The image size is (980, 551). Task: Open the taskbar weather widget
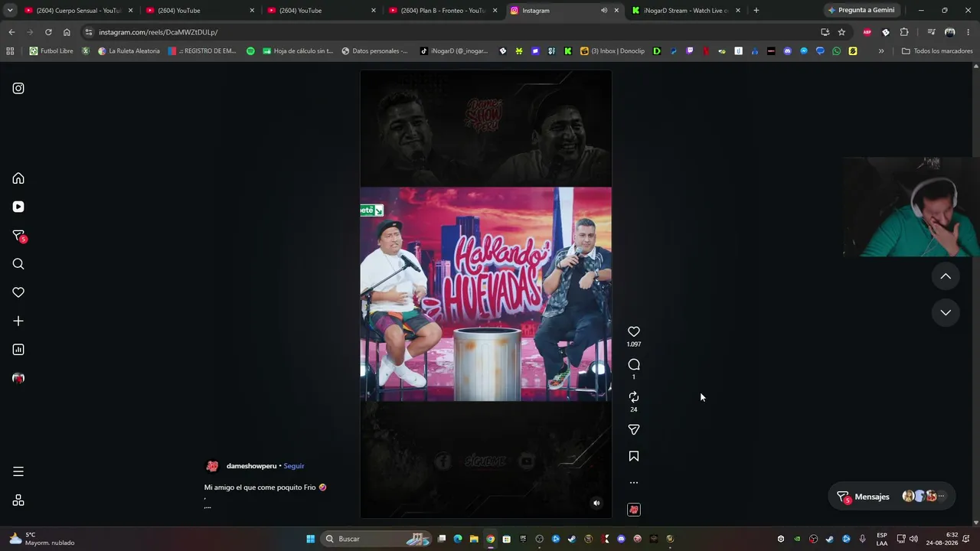click(x=41, y=539)
